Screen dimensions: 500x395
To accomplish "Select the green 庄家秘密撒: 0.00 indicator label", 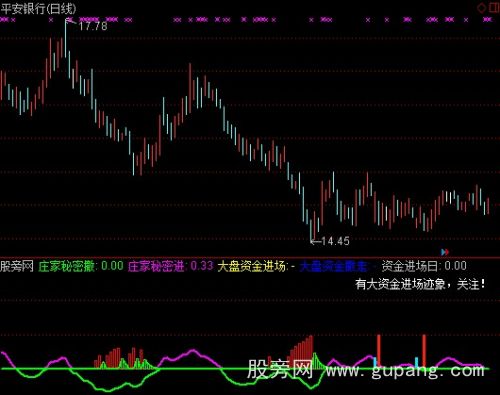I will [81, 266].
